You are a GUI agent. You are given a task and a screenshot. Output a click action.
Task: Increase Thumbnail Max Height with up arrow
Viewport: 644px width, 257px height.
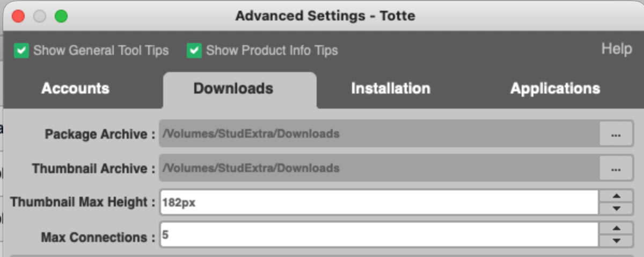(616, 196)
